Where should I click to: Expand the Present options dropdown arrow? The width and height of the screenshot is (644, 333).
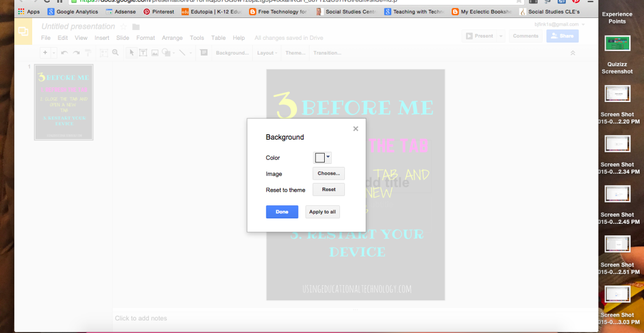tap(500, 36)
